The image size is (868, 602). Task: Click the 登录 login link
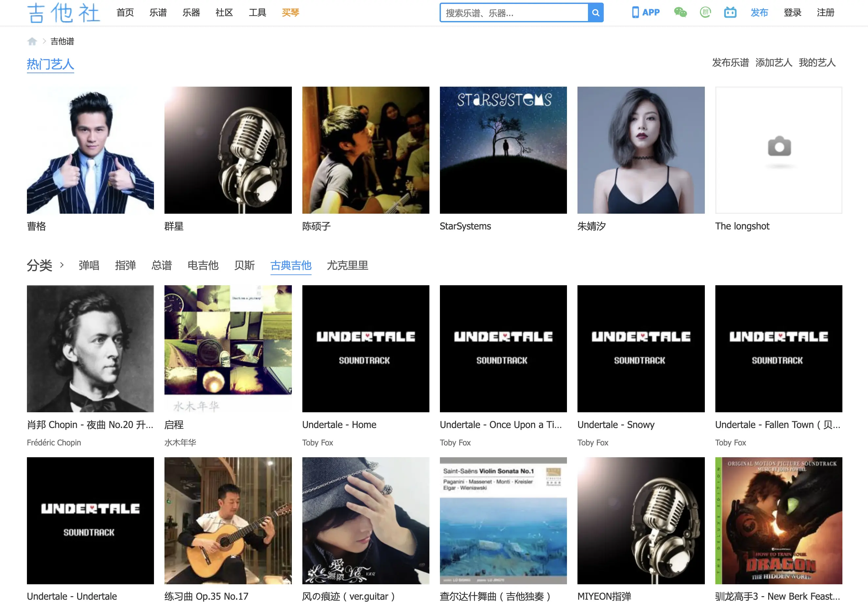click(x=792, y=13)
